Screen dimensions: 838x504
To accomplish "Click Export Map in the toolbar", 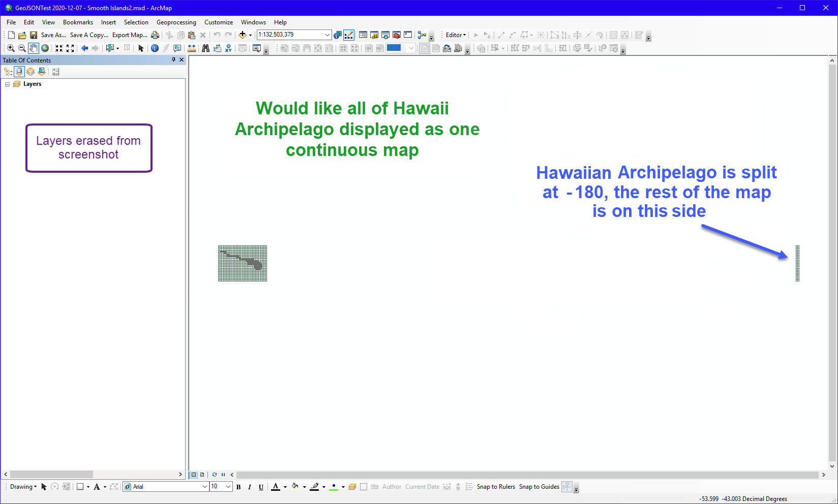I will (129, 35).
